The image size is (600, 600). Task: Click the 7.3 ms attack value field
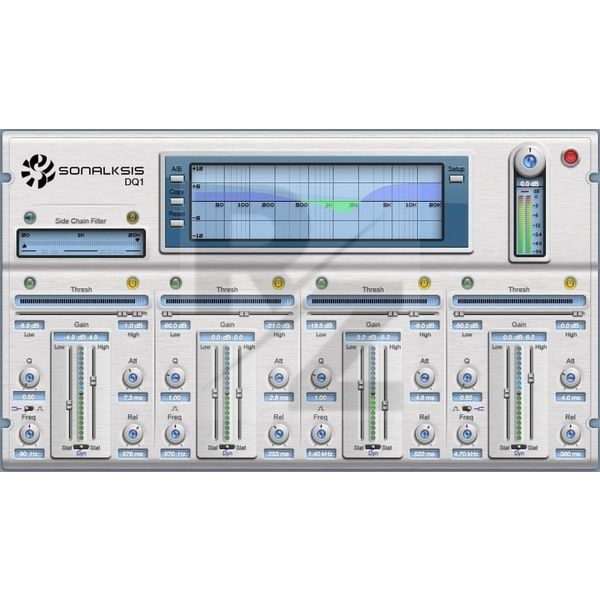[133, 398]
